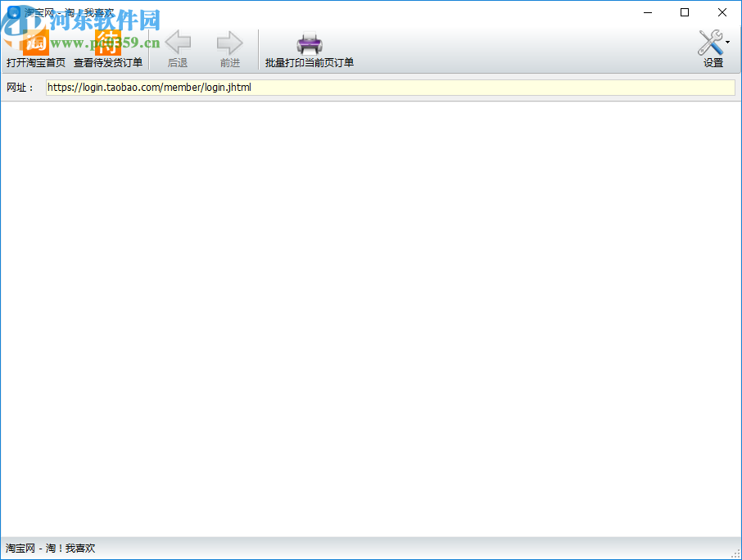
Task: Open Taobao homepage via 打开淘宝首页 icon
Action: 36,49
